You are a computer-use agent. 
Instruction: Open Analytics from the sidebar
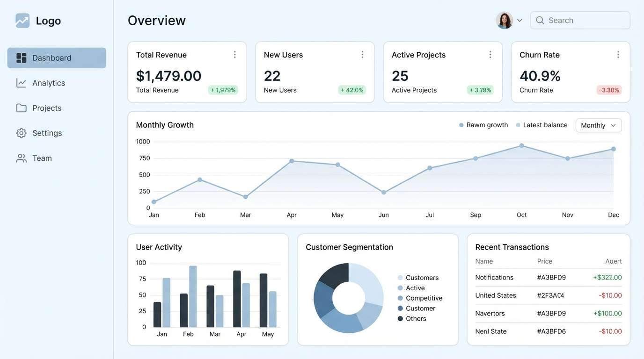point(21,83)
